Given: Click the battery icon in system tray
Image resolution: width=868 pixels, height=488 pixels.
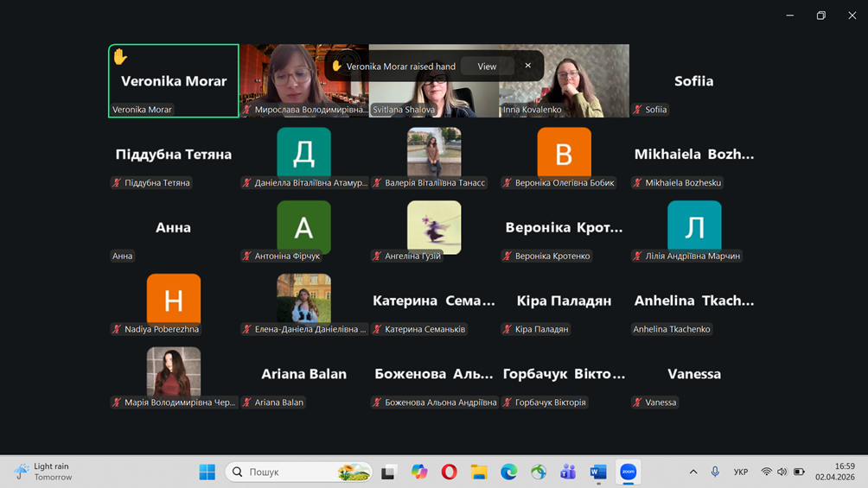Looking at the screenshot, I should (799, 472).
